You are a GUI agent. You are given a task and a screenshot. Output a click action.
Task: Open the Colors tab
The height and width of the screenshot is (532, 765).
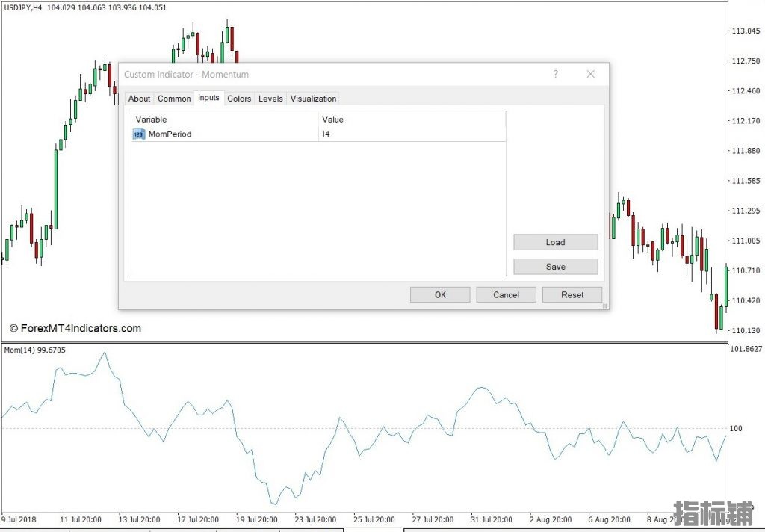coord(239,99)
